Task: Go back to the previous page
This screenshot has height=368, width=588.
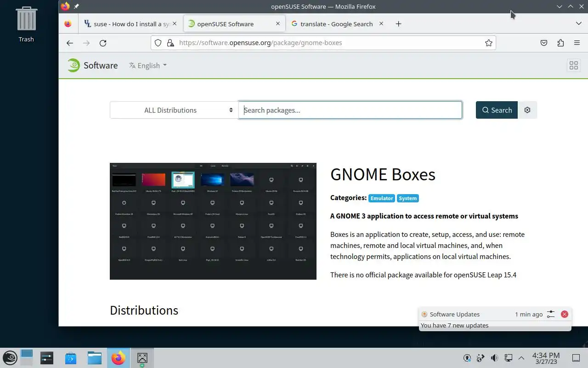Action: point(70,43)
